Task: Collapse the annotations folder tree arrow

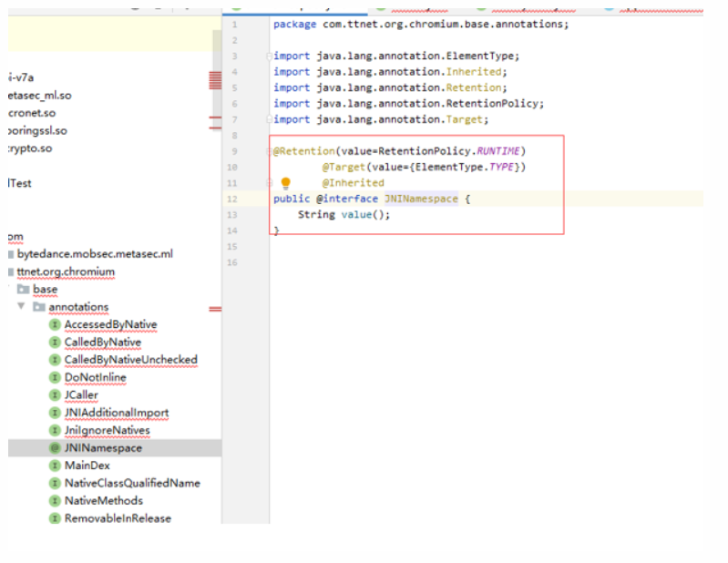Action: click(21, 306)
